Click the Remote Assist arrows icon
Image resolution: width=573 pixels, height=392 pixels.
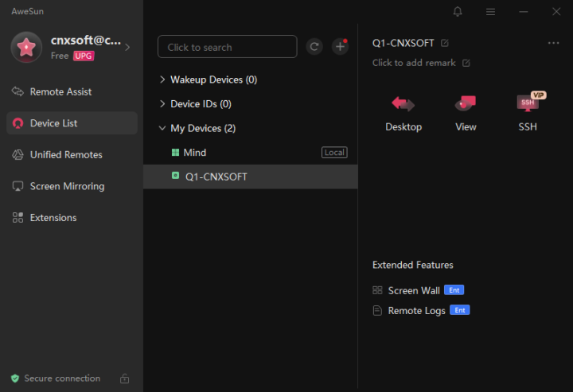(x=18, y=91)
